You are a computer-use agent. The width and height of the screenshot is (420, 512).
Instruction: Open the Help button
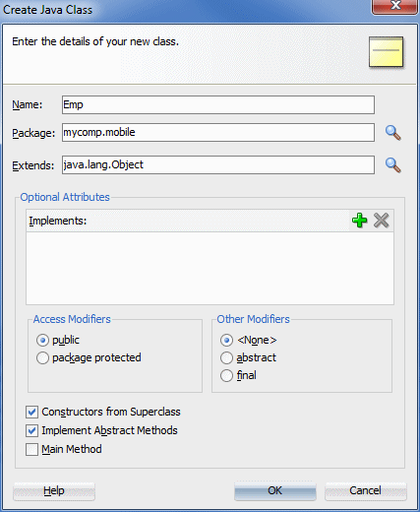54,491
